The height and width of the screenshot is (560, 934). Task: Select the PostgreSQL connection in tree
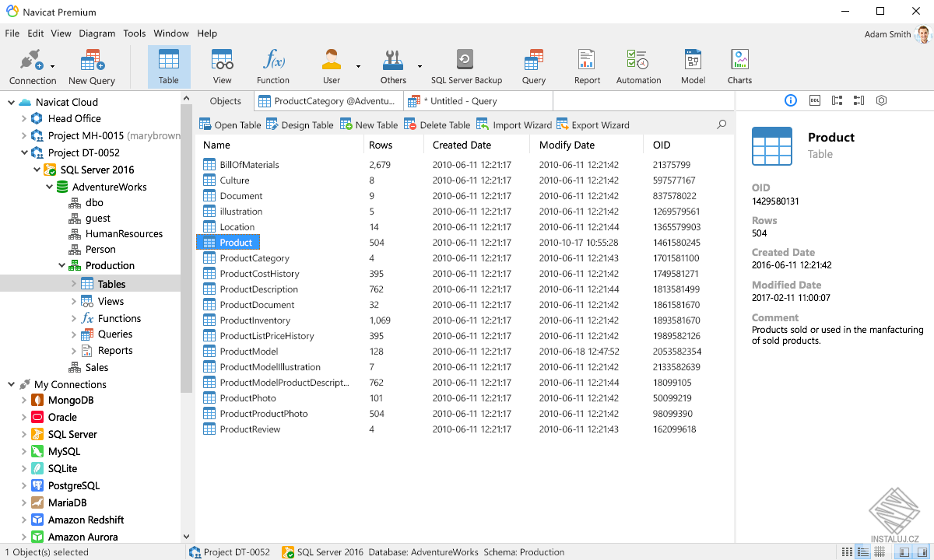[65, 485]
